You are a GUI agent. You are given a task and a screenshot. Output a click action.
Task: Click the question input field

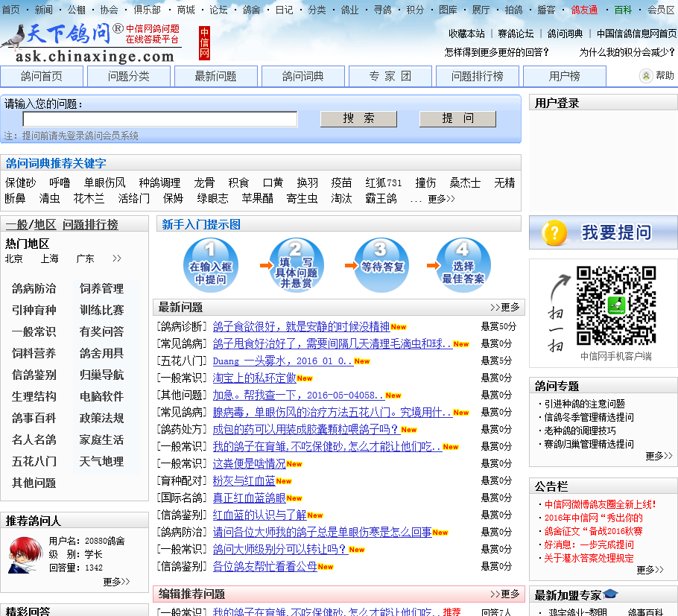pos(160,119)
